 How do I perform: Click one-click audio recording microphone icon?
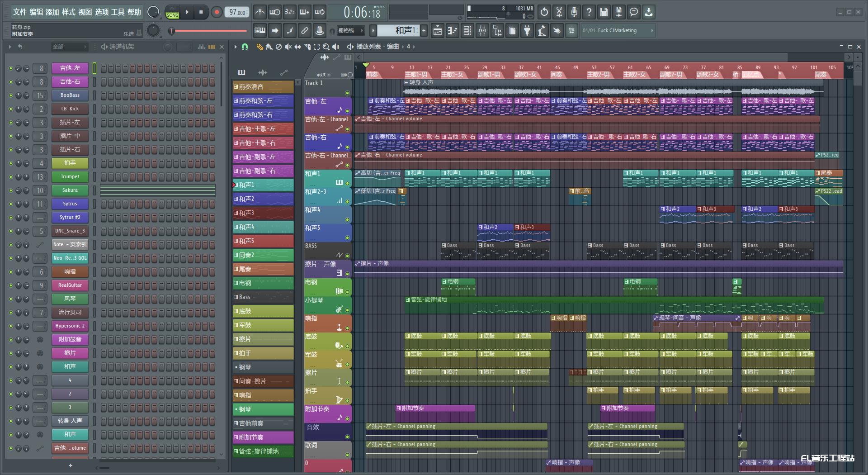point(574,12)
